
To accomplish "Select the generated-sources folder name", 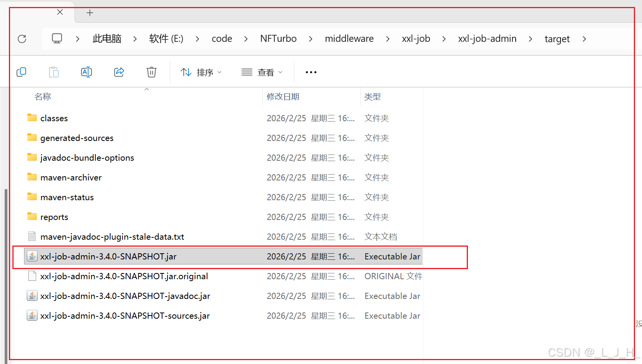I will click(77, 138).
